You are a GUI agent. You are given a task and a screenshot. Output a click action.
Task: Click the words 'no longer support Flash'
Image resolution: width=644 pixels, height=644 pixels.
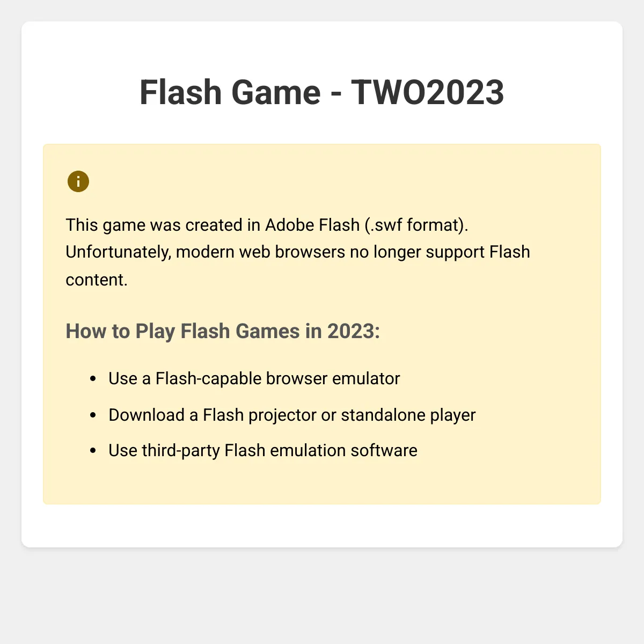click(440, 252)
